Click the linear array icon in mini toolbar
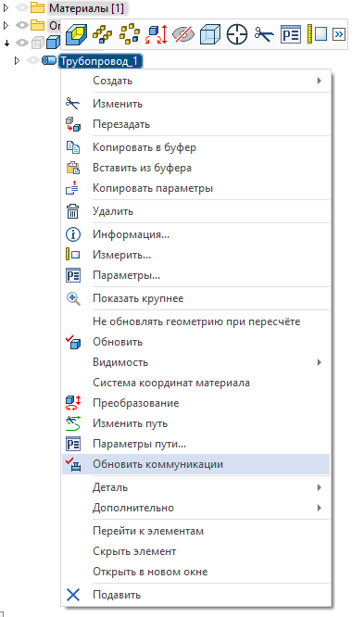 click(x=102, y=34)
